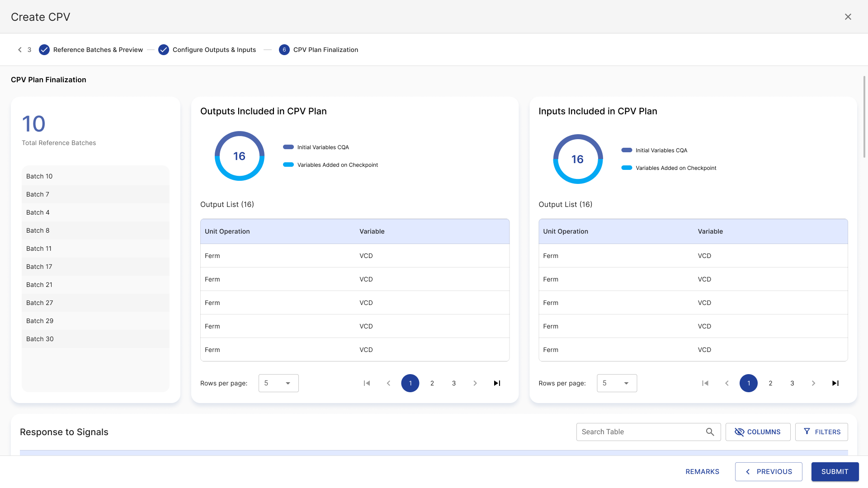Go back in stepper with left chevron
The image size is (868, 488).
(x=20, y=50)
